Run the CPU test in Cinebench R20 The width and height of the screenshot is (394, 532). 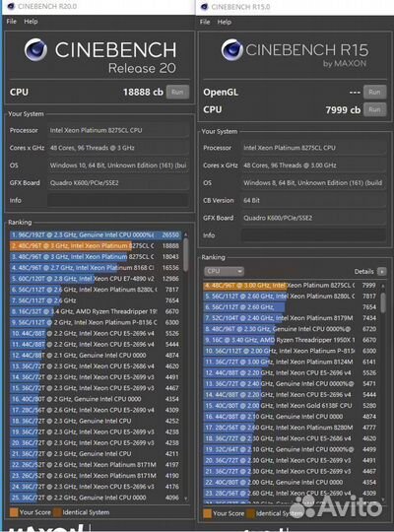point(177,92)
